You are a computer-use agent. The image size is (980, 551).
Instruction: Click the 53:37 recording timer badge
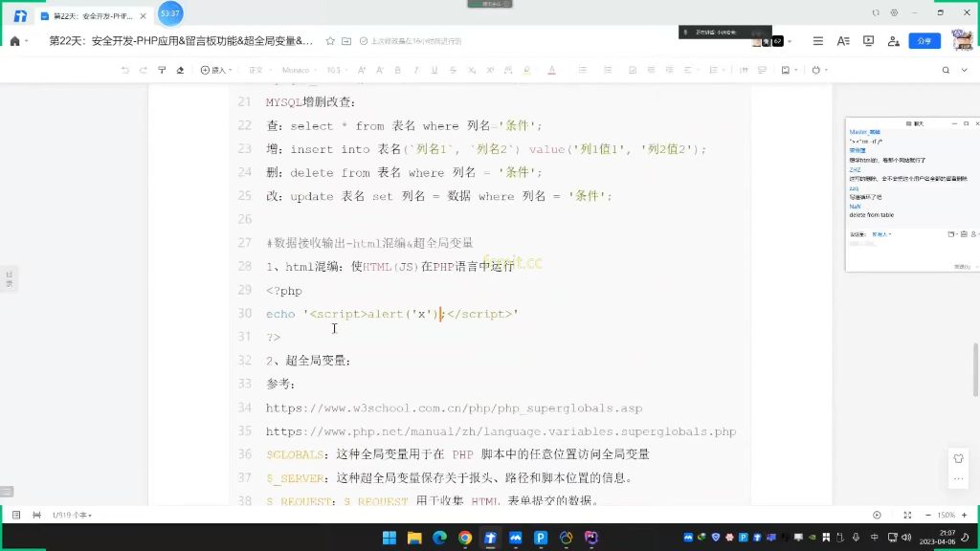[x=170, y=13]
